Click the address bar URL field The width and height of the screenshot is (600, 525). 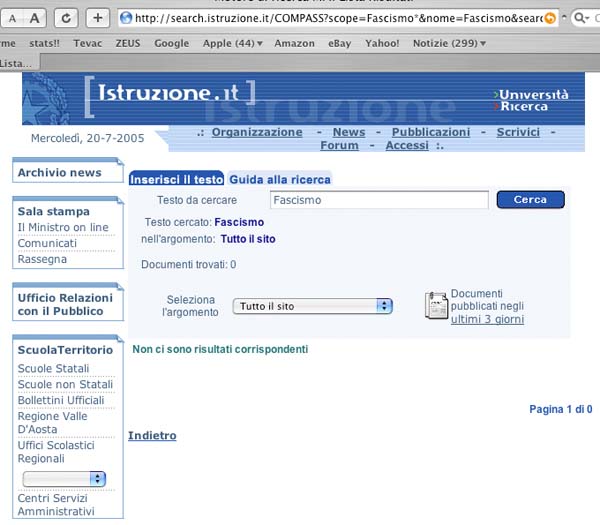(x=339, y=18)
